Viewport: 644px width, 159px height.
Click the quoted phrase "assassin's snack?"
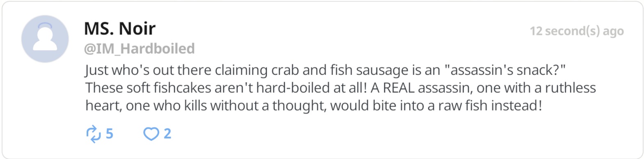click(505, 70)
